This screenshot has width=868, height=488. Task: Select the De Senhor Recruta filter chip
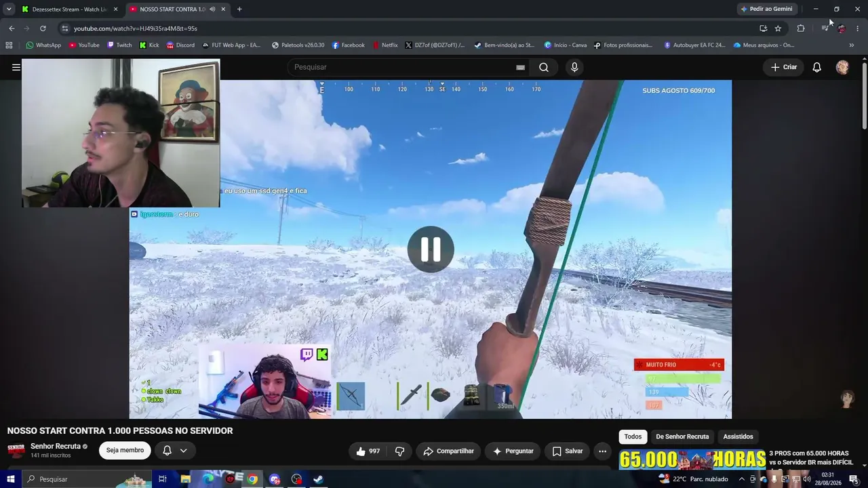(682, 436)
